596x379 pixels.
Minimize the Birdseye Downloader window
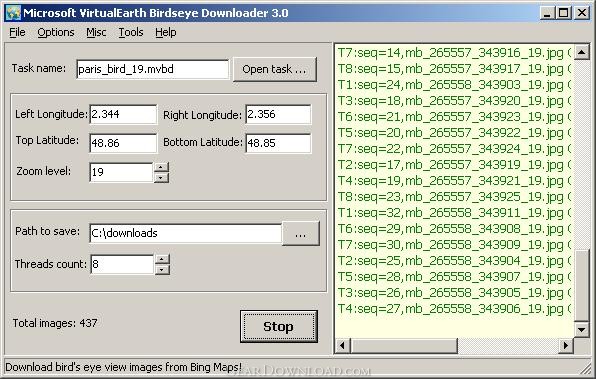tap(547, 13)
